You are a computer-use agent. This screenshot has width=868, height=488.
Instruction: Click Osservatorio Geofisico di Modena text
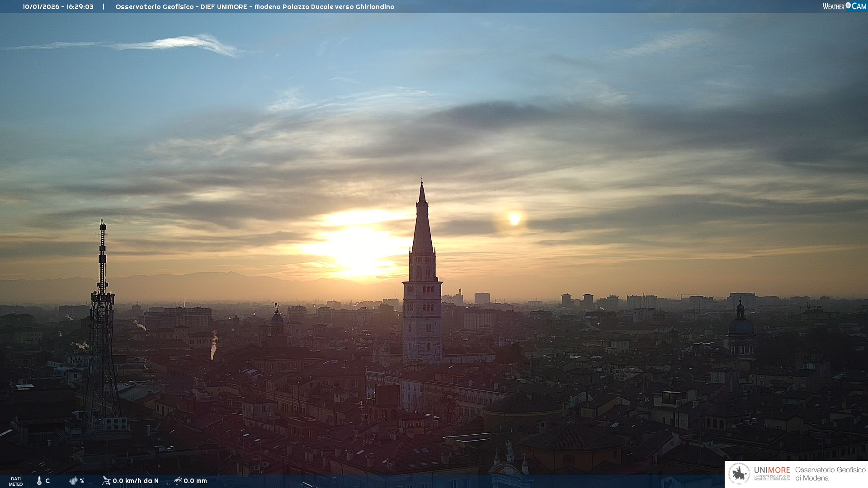[x=830, y=474]
